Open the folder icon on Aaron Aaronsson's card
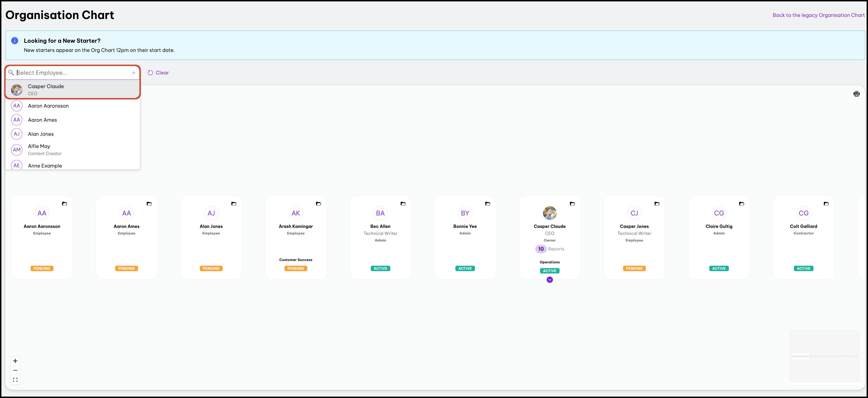Image resolution: width=868 pixels, height=398 pixels. tap(64, 204)
